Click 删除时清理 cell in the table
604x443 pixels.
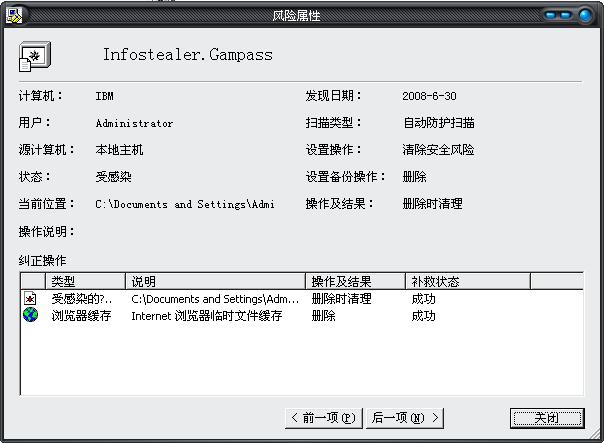point(341,299)
